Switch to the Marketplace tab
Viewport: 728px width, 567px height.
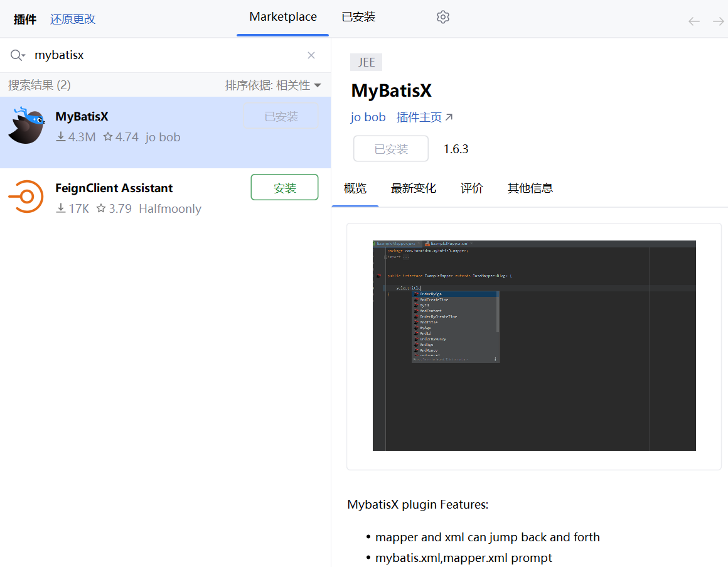283,17
